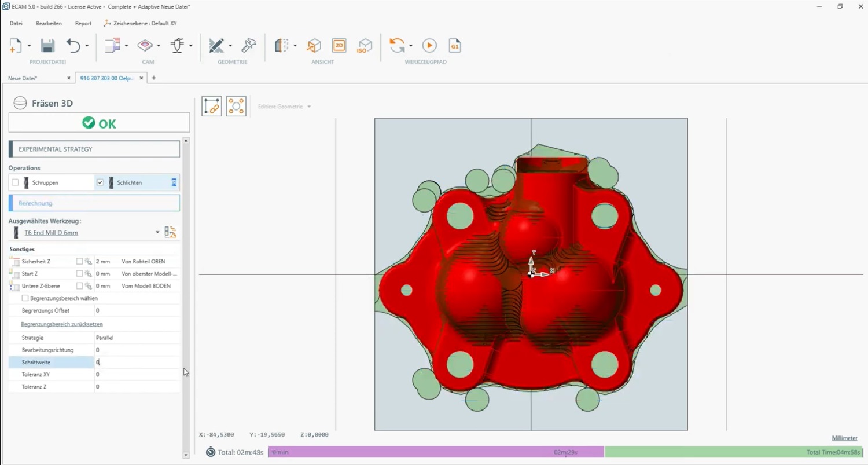
Task: Click the chain geometry selection icon
Action: [212, 107]
